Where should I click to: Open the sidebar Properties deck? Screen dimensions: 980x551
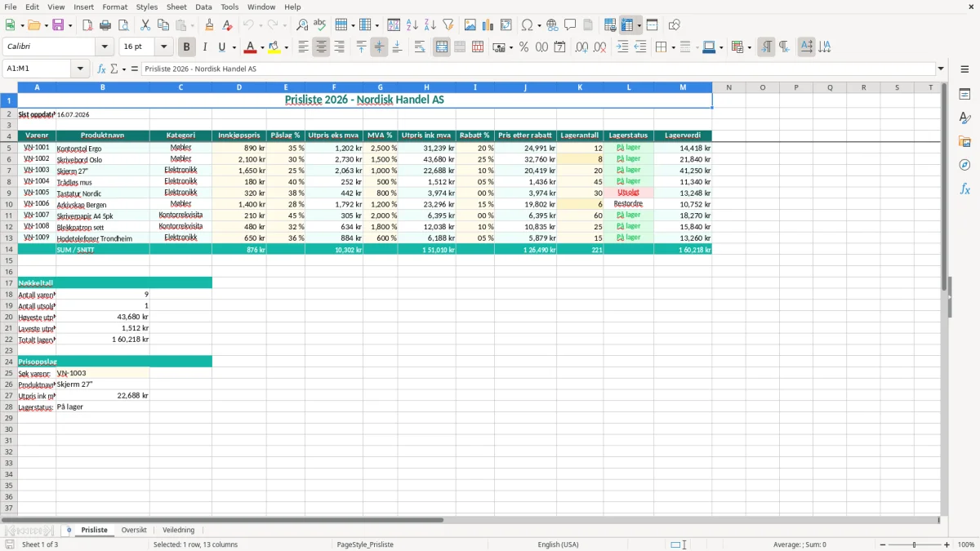click(x=964, y=94)
